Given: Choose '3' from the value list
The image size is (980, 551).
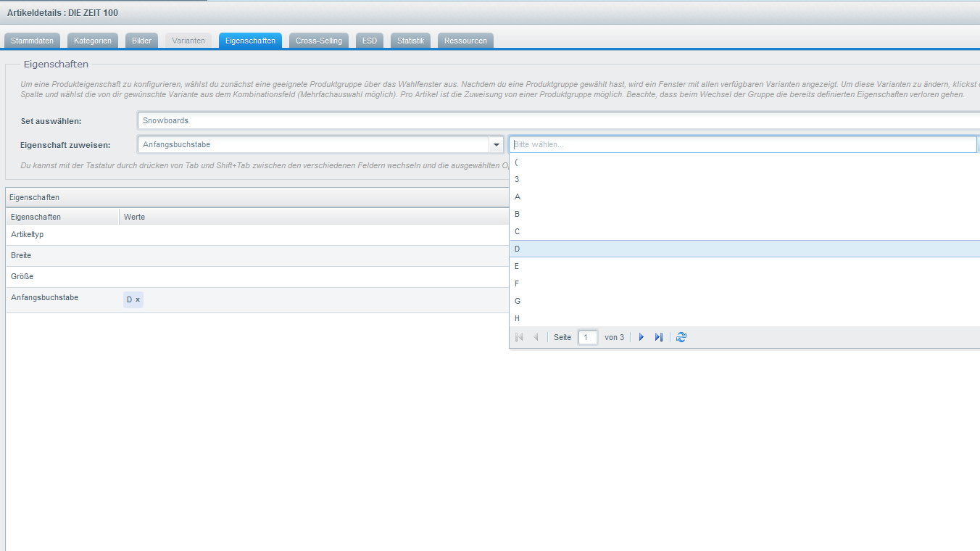Looking at the screenshot, I should coord(744,179).
